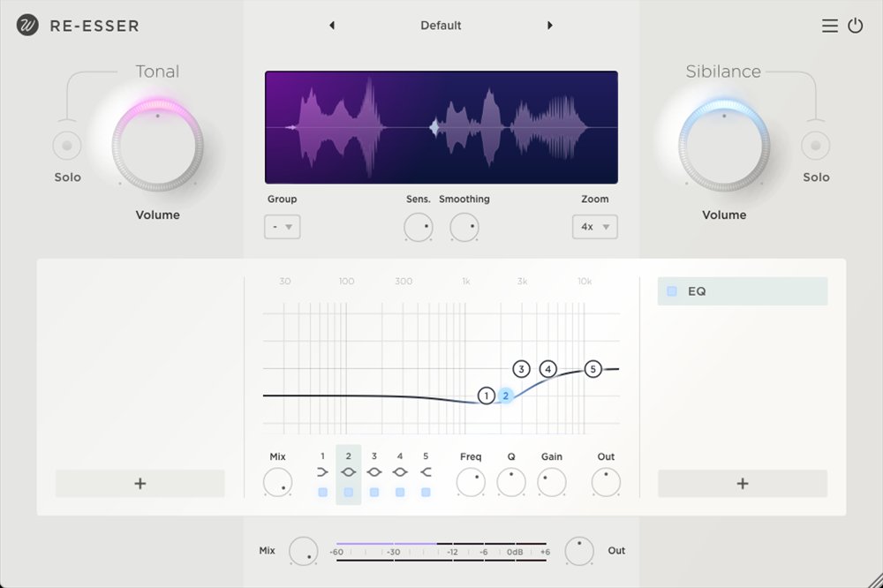883x588 pixels.
Task: Select the band 1 tab number
Action: click(x=322, y=456)
